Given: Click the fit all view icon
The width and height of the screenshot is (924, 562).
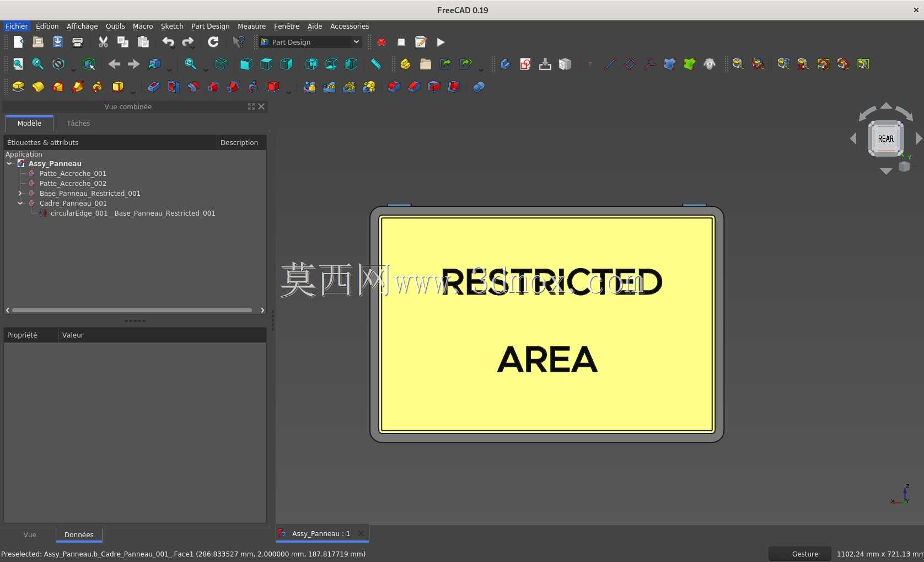Looking at the screenshot, I should (x=18, y=64).
